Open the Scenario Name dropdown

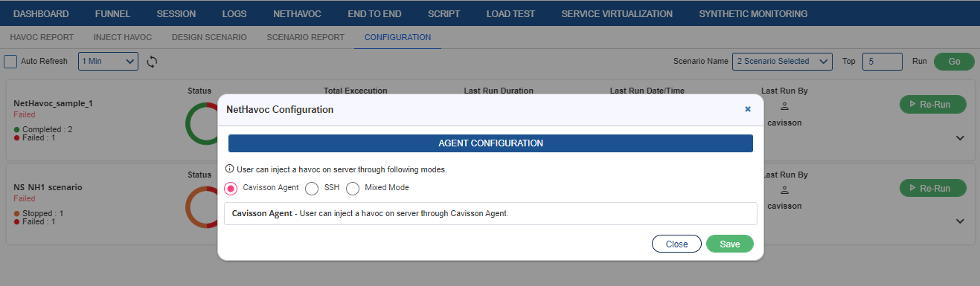[782, 62]
